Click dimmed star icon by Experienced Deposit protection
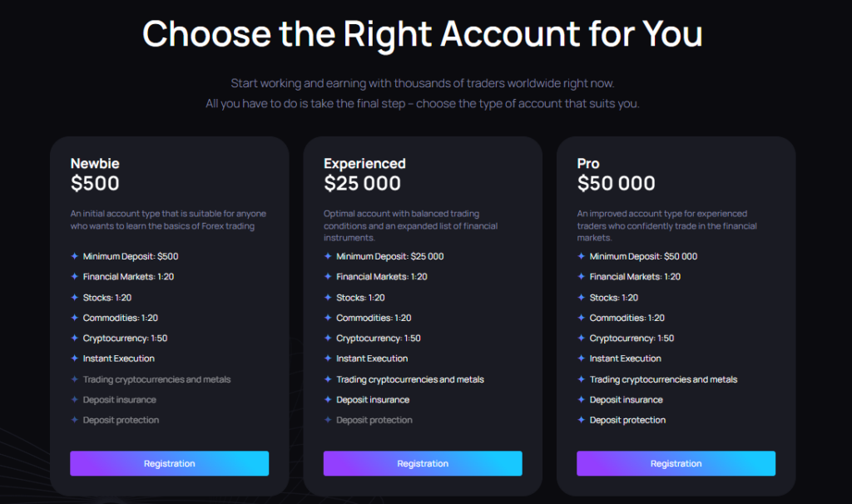 coord(328,420)
